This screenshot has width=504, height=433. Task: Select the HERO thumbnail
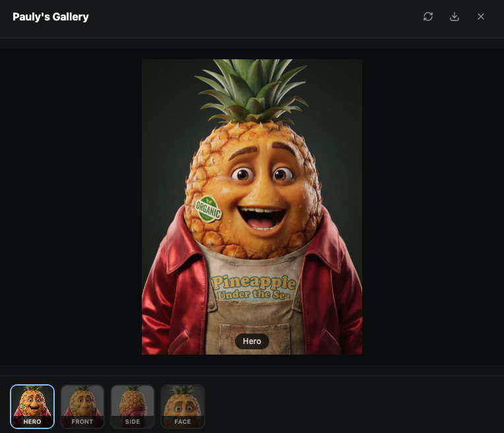[32, 407]
